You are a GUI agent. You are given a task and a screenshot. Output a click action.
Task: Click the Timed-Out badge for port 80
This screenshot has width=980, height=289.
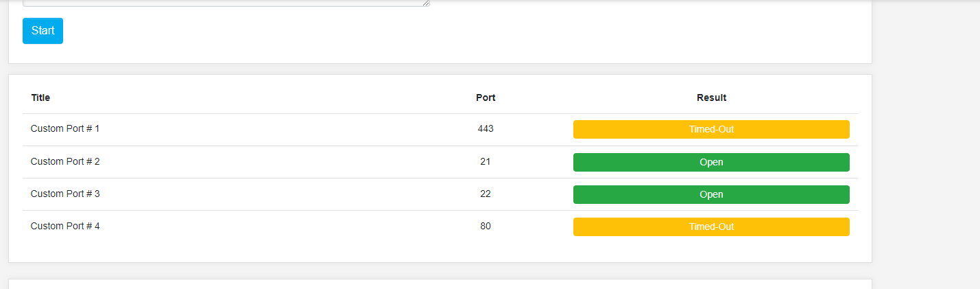tap(711, 227)
